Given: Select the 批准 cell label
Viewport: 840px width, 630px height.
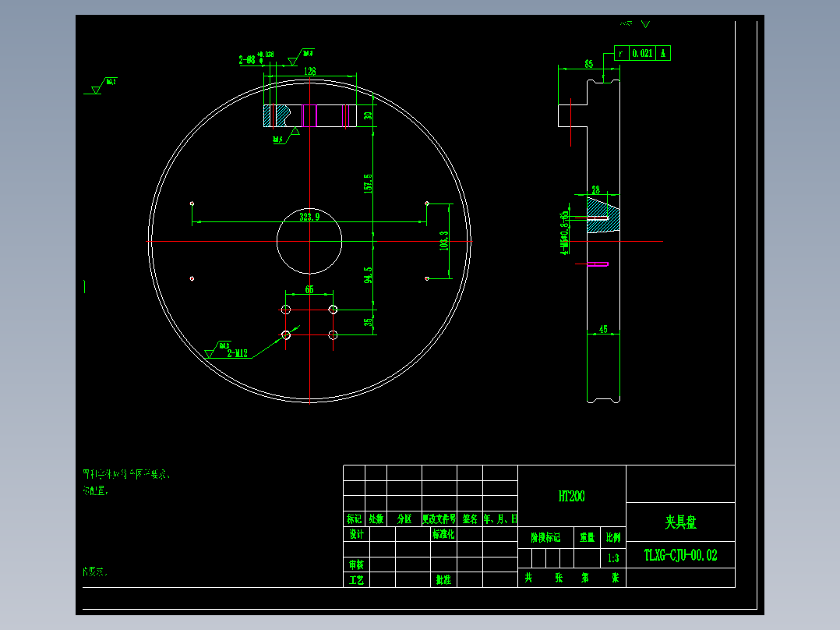Looking at the screenshot, I should click(443, 579).
